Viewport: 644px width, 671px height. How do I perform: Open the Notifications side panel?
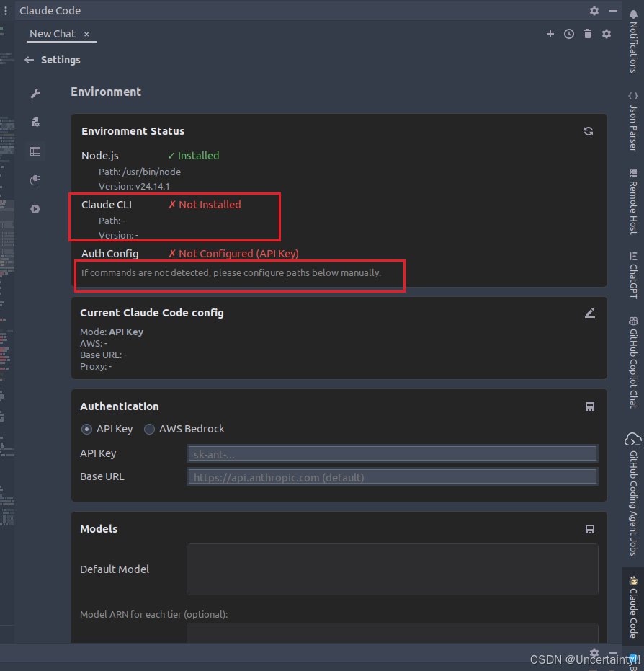(x=633, y=42)
